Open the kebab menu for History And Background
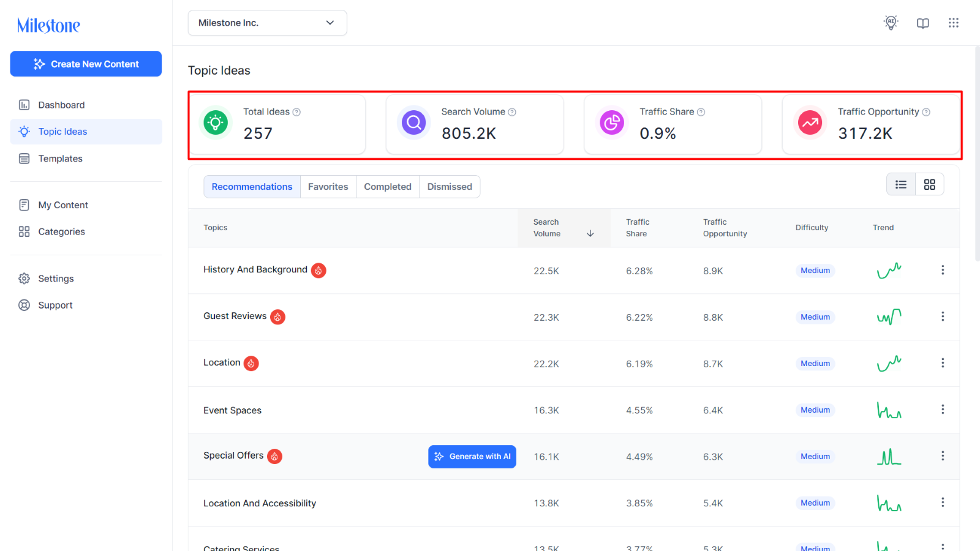Screen dimensions: 980x551 tap(943, 270)
